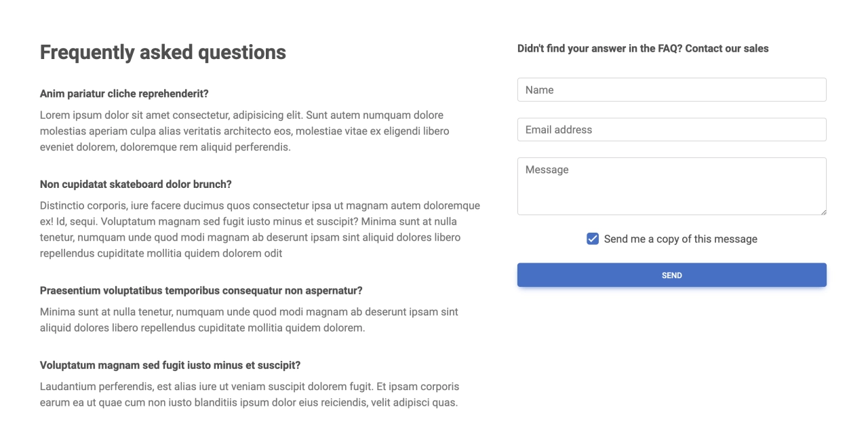868x445 pixels.
Task: Click 'Send me a copy of this message' label
Action: click(680, 239)
